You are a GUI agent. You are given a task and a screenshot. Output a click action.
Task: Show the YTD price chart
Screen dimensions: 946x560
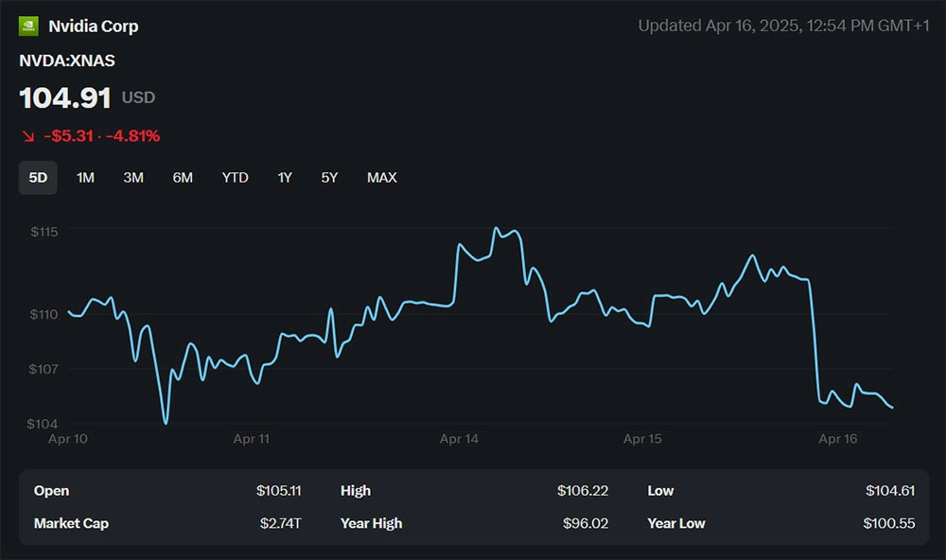[235, 178]
